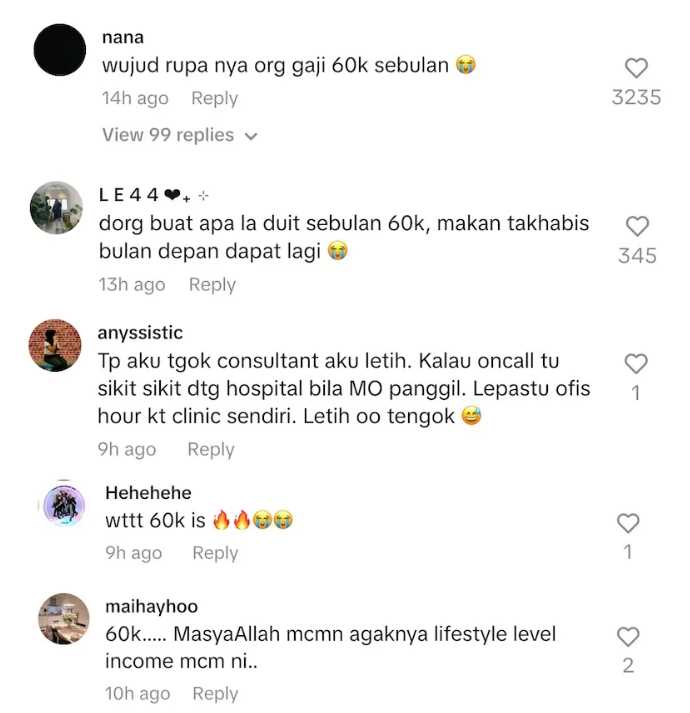
Task: Open nana's blacked-out profile picture
Action: pyautogui.click(x=60, y=50)
